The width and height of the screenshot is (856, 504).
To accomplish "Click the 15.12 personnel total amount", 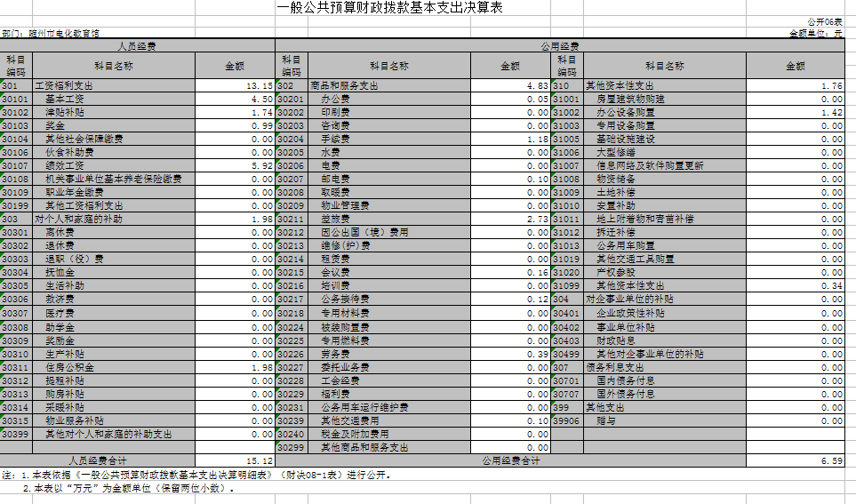I will [235, 460].
